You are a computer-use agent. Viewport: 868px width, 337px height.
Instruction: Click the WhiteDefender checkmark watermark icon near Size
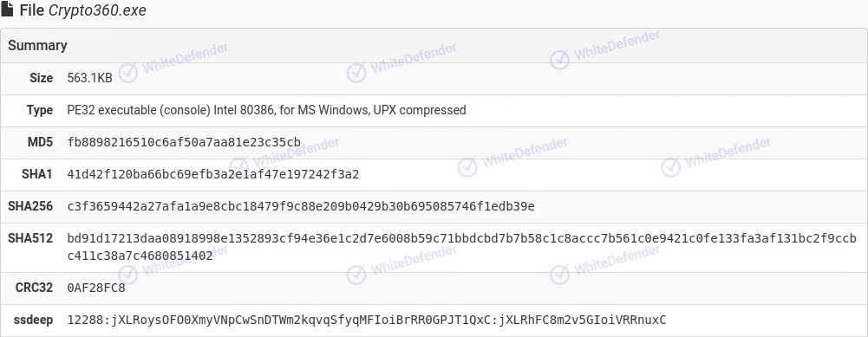click(127, 73)
